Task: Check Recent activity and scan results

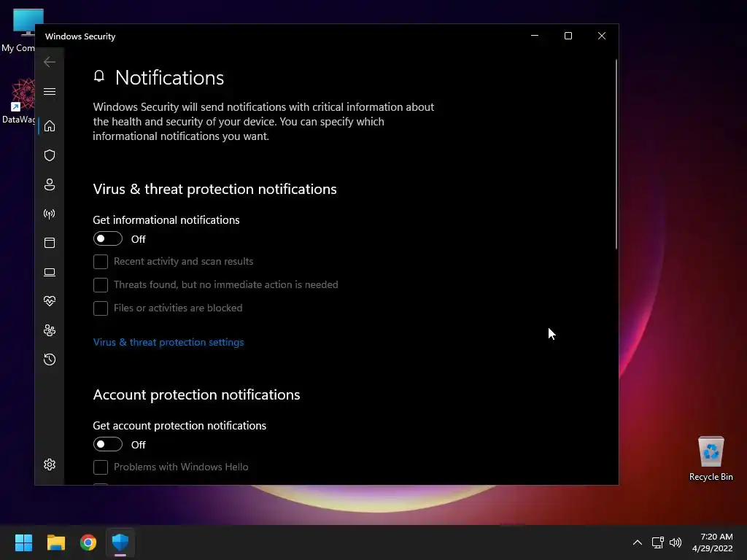Action: tap(101, 262)
